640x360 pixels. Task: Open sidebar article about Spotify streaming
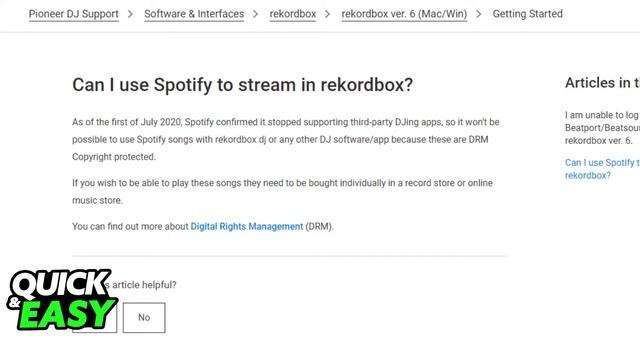pos(602,169)
